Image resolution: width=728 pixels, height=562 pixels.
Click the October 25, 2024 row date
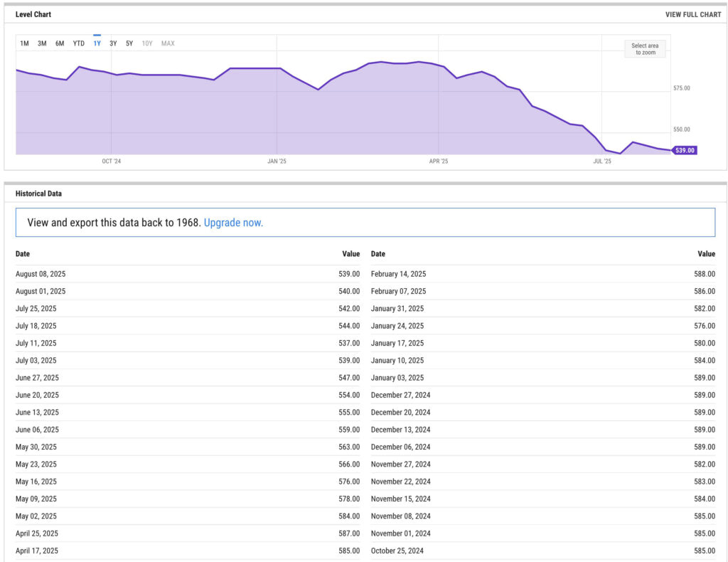[x=397, y=551]
